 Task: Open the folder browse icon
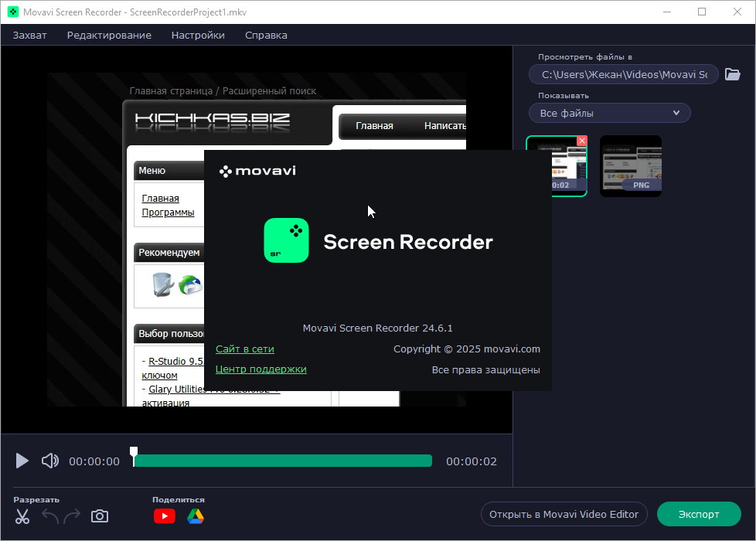(x=732, y=74)
